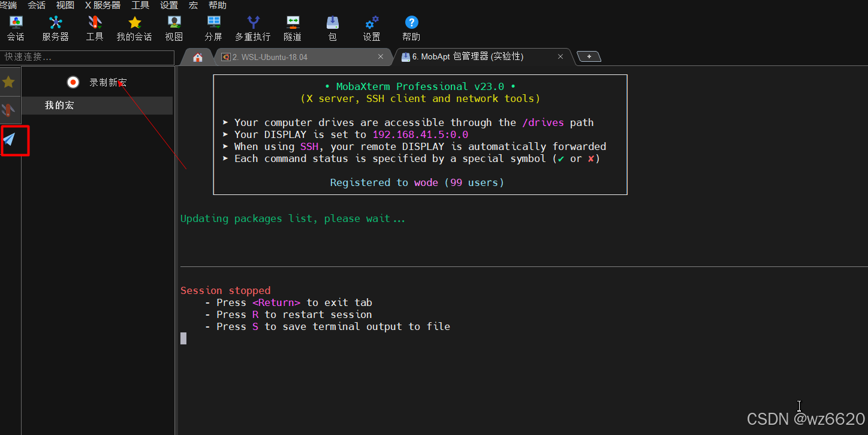Select the 我的宏 list header
Screen dimensions: 868x435
[97, 106]
